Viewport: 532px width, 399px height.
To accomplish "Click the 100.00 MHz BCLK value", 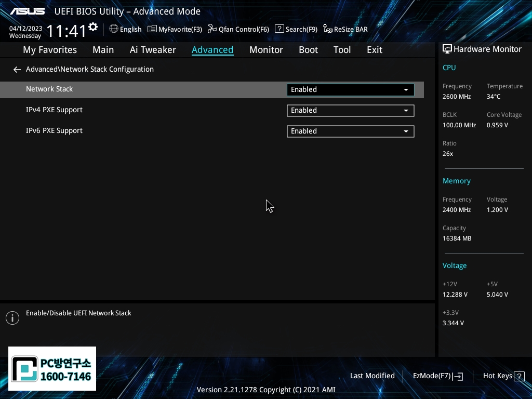I will tap(459, 125).
